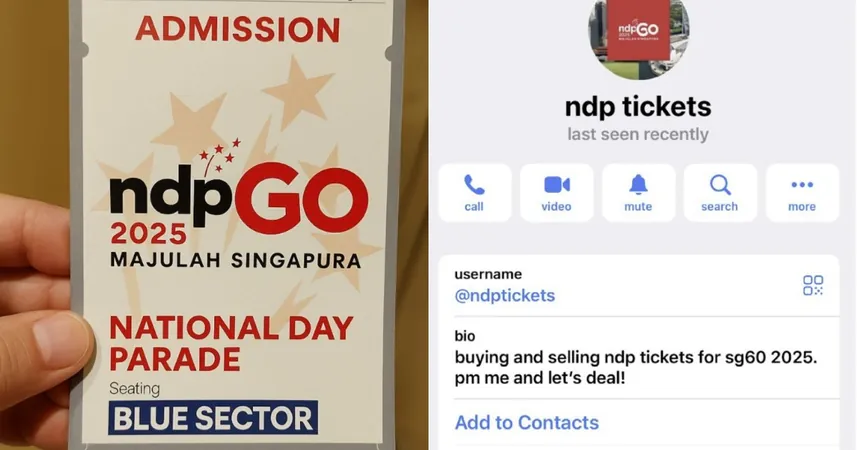
Task: Click the MAJULAH SINGAPURA tagline
Action: point(235,260)
